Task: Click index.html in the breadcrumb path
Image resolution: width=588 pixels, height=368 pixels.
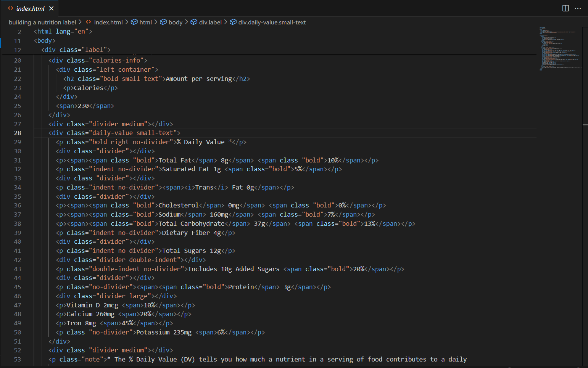Action: 108,22
